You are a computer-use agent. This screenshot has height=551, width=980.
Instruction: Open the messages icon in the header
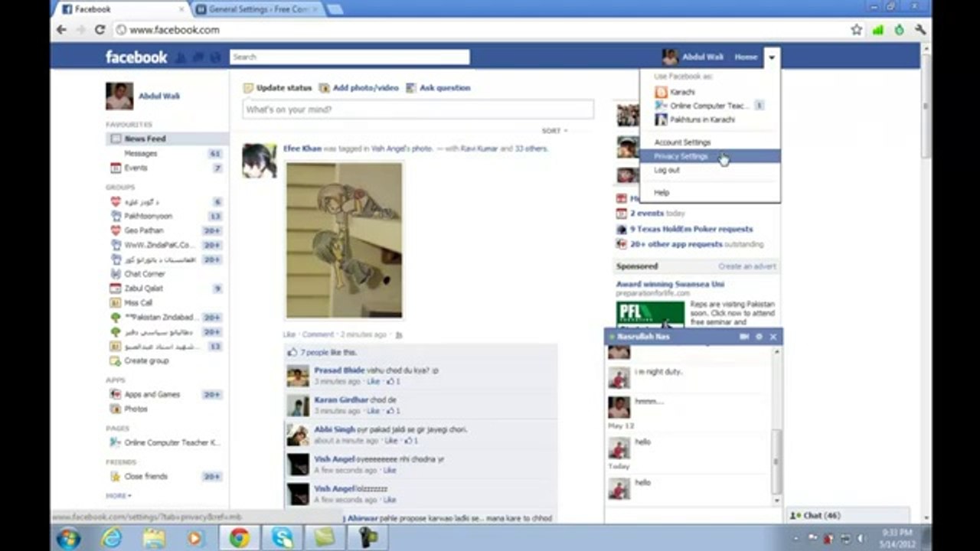coord(198,57)
